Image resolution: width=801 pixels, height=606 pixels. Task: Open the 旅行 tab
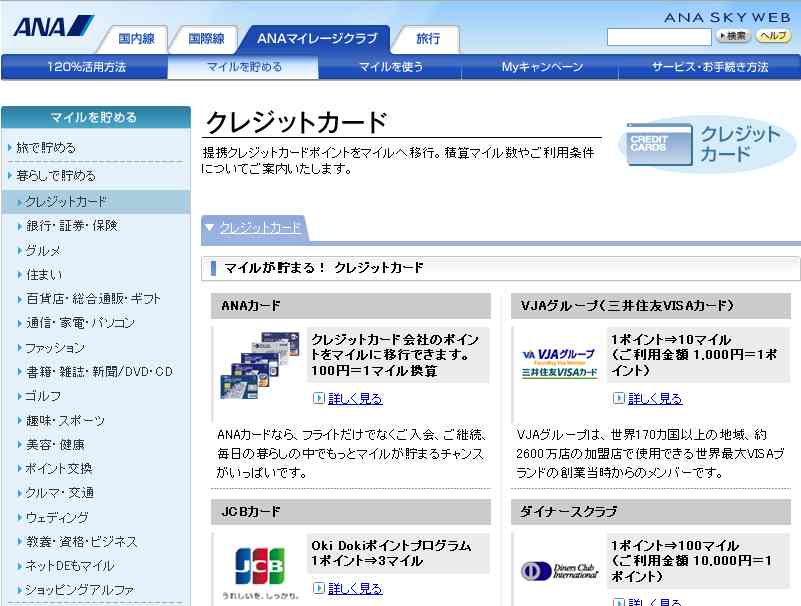tap(428, 39)
